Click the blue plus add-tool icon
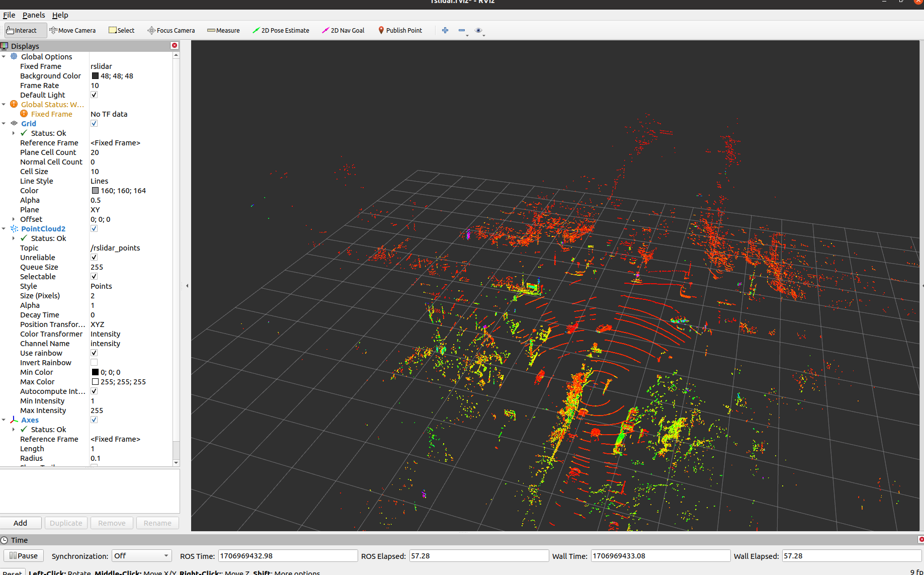 445,30
